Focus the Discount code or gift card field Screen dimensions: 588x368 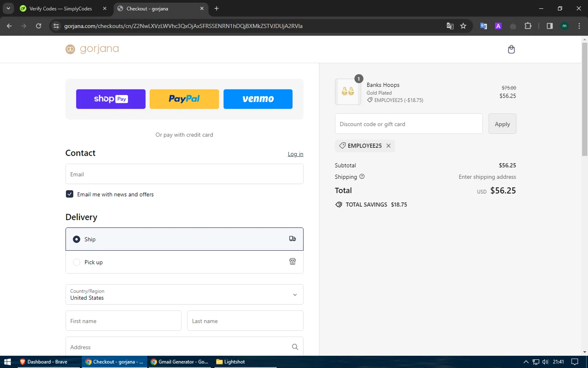point(409,124)
